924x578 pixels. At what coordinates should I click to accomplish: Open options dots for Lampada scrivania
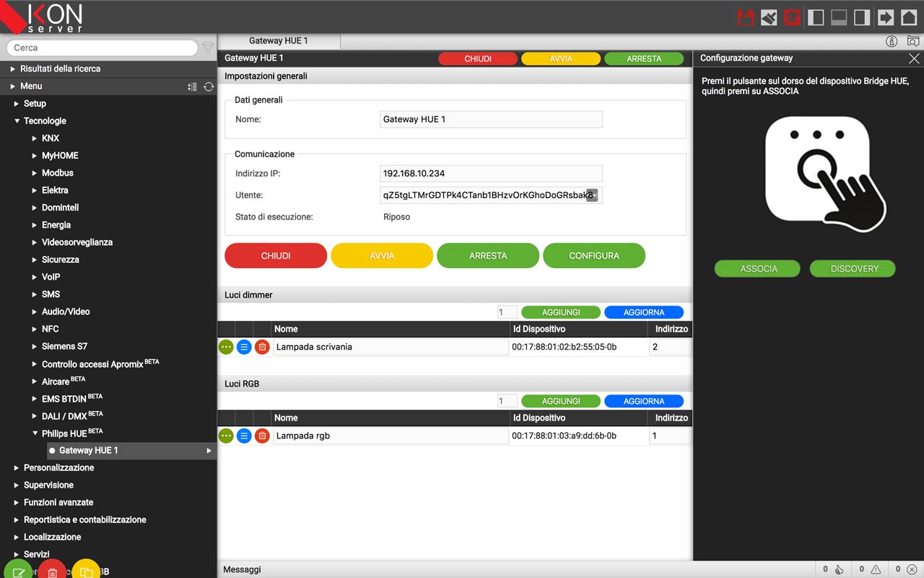226,348
